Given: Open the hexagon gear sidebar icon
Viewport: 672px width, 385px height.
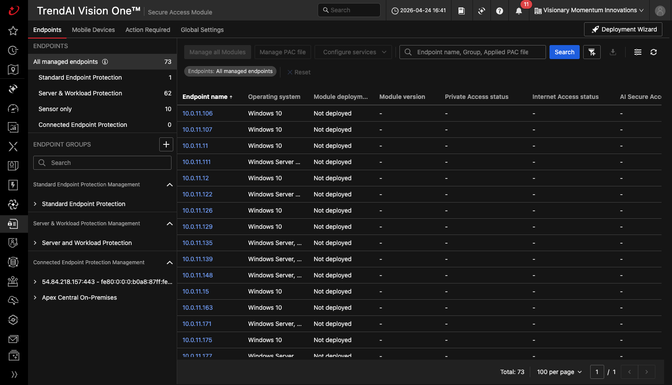Looking at the screenshot, I should [13, 320].
